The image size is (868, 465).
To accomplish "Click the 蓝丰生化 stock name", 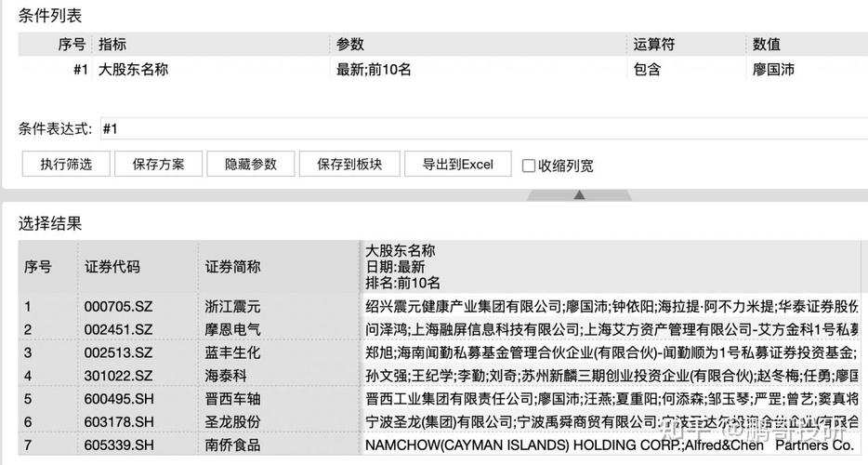I will (x=232, y=353).
